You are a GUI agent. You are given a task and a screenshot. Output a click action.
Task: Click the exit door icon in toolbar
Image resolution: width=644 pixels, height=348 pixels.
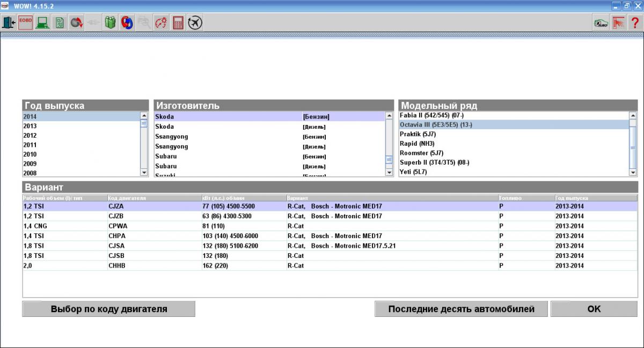(x=9, y=23)
